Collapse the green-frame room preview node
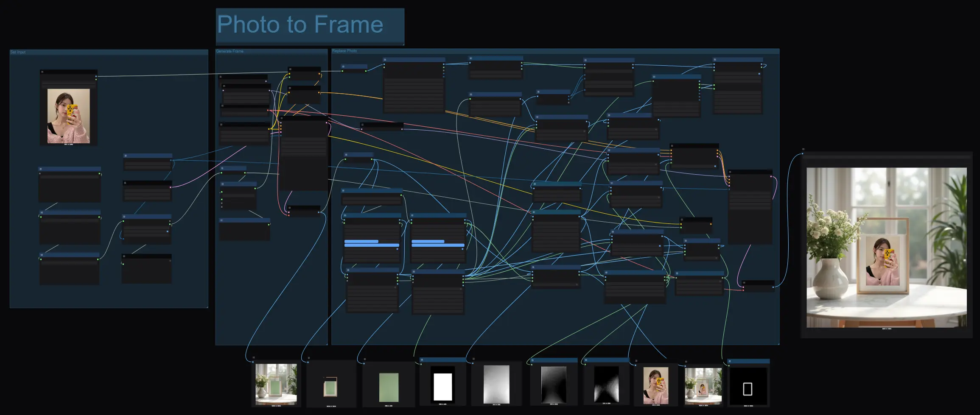 point(254,358)
